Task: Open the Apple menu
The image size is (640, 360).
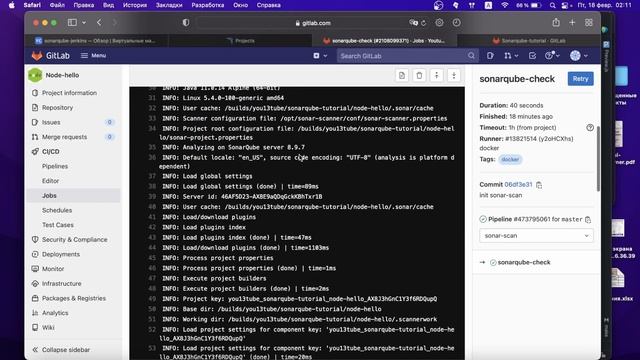Action: [11, 5]
